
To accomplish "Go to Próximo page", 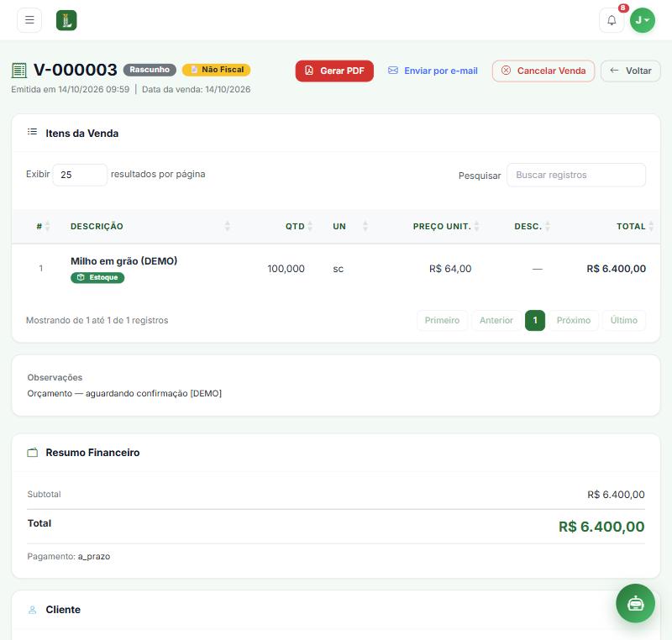I will 574,321.
